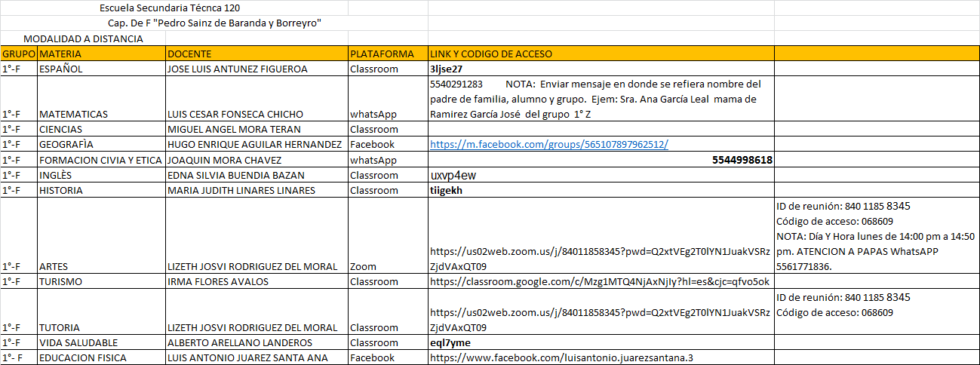980x365 pixels.
Task: Select HUGO ENRIQUE AGUILAR HERNANDEZ cell
Action: [x=257, y=144]
